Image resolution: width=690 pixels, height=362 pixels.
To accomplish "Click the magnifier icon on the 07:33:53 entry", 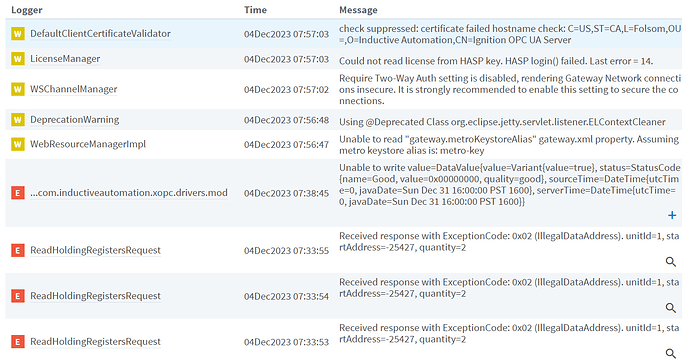I will tap(671, 353).
